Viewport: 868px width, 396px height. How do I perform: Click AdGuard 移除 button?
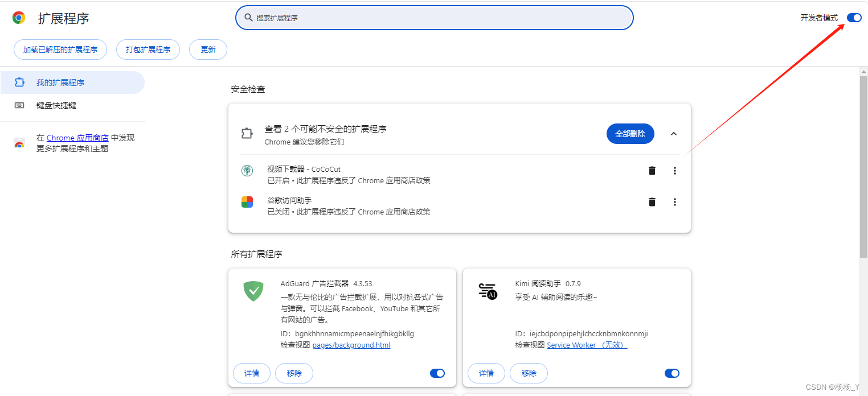[294, 373]
